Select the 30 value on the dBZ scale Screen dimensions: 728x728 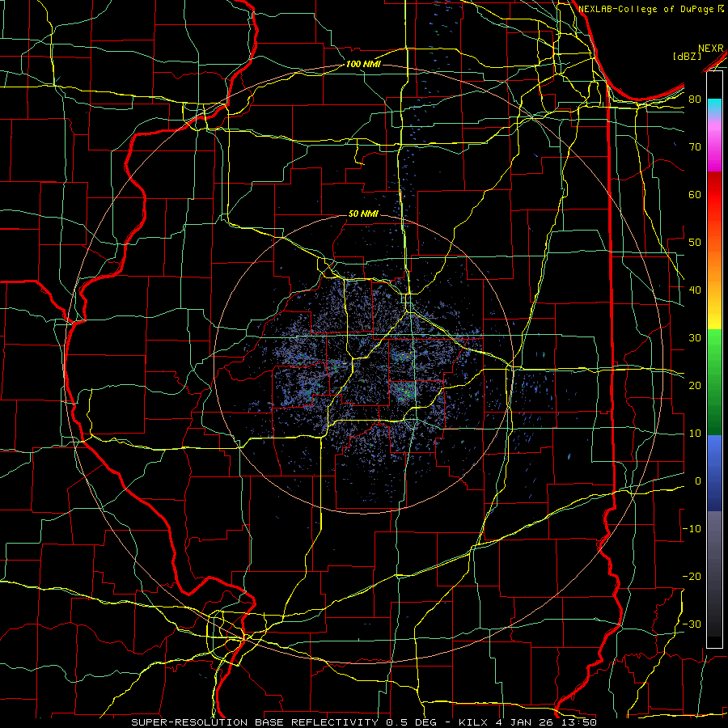(x=695, y=337)
